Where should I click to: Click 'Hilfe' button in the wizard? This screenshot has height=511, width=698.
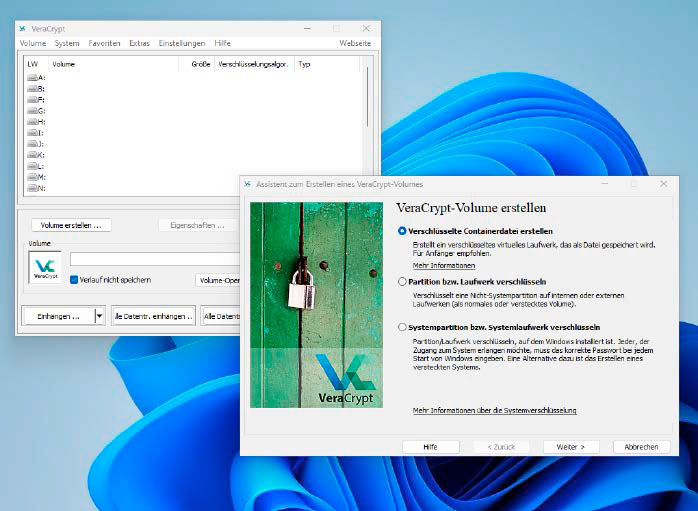click(x=430, y=447)
